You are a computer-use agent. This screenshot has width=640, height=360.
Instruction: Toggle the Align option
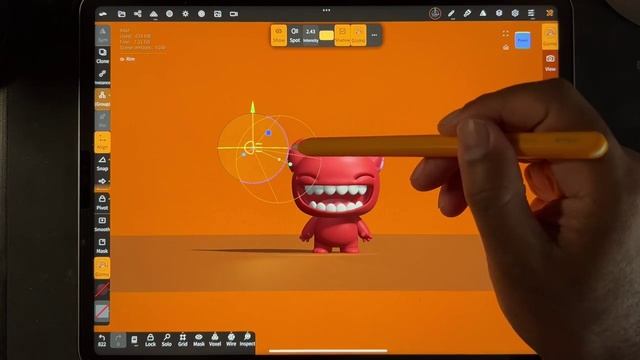102,142
